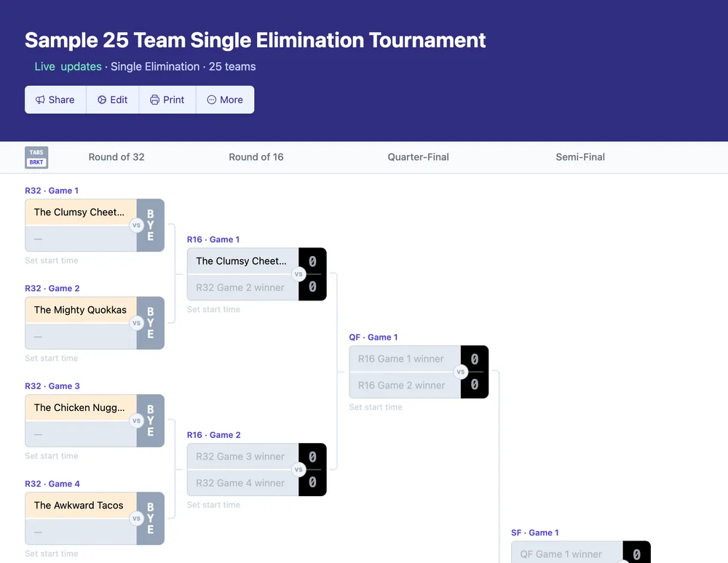728x563 pixels.
Task: Click the BYE badge on R32 Game 2
Action: 150,323
